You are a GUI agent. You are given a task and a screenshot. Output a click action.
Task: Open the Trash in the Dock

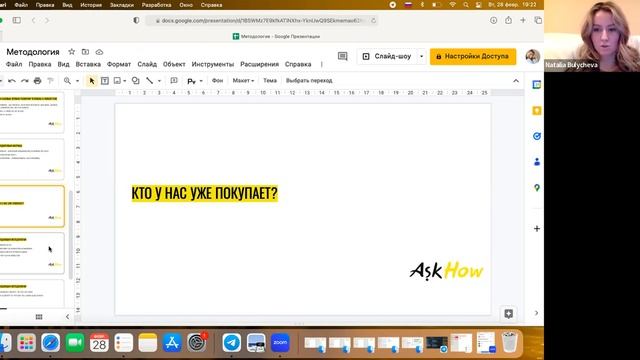point(509,342)
